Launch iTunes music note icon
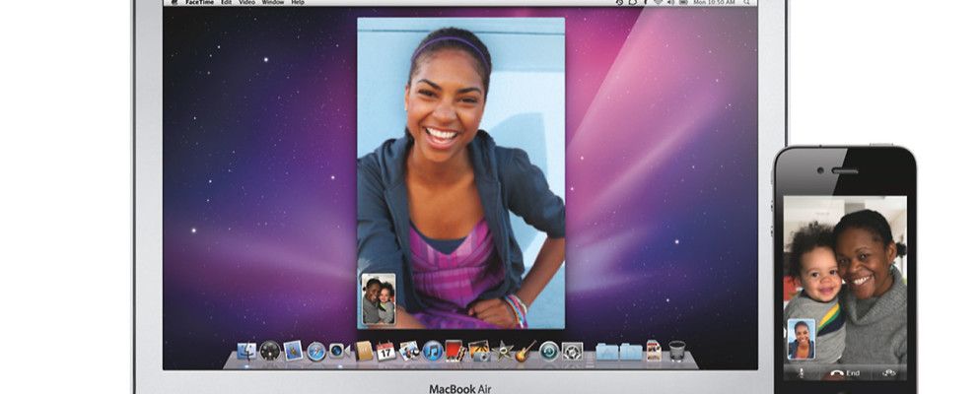 [x=433, y=352]
